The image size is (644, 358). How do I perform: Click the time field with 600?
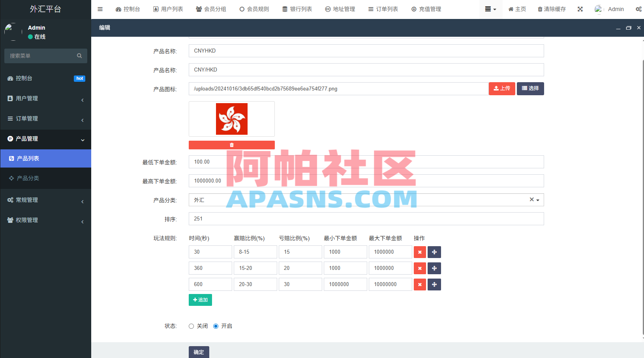(x=210, y=285)
